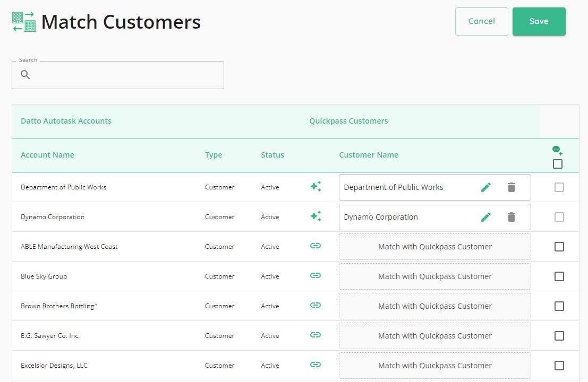Viewport: 588px width, 382px height.
Task: Toggle checkbox for Dynamo Corporation row
Action: [559, 217]
